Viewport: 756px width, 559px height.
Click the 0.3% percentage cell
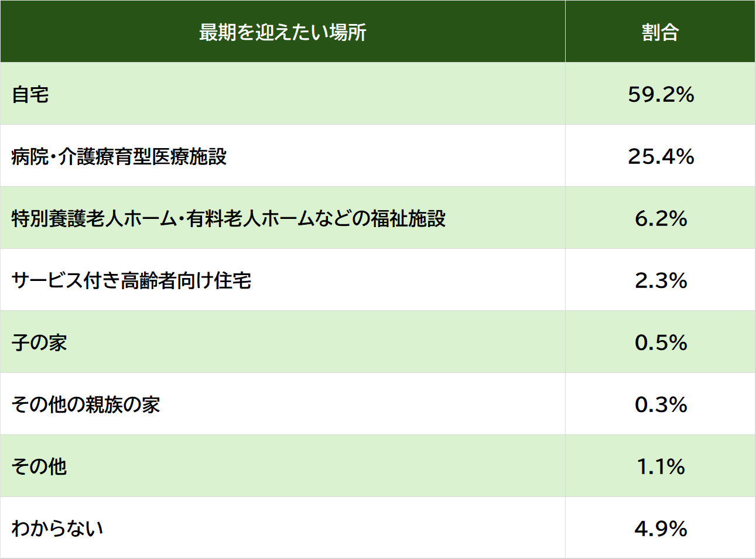coord(661,404)
